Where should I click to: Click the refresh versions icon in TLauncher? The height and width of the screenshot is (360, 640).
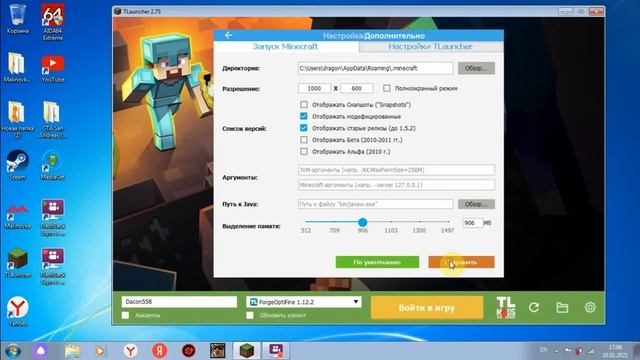click(x=534, y=307)
